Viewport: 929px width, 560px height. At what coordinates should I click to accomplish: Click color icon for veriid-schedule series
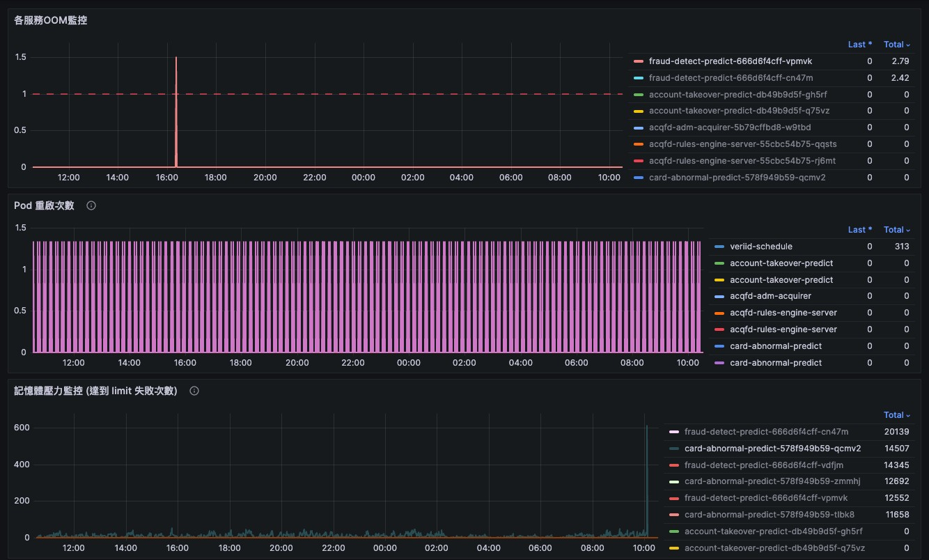720,247
